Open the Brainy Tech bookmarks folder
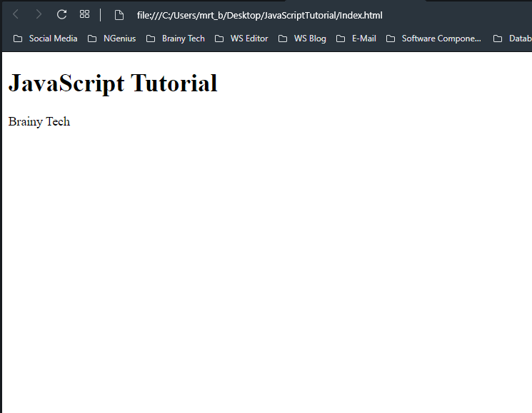 (x=176, y=39)
